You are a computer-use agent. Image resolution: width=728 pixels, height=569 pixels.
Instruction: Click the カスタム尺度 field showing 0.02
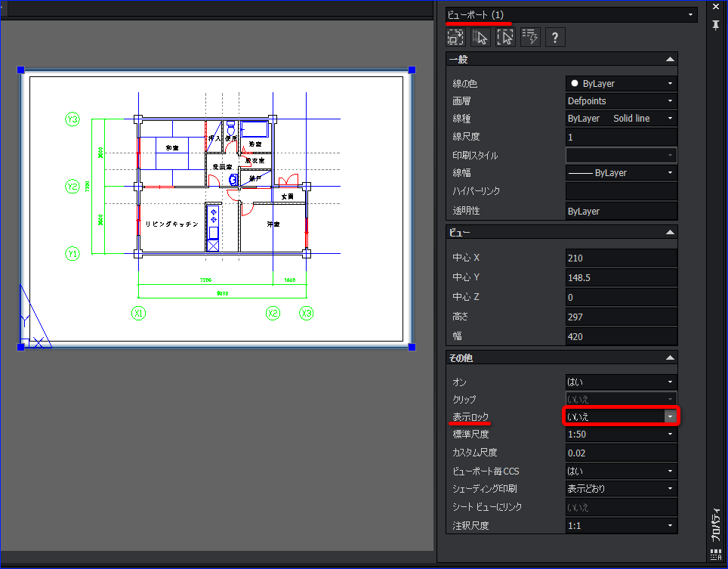(x=622, y=453)
